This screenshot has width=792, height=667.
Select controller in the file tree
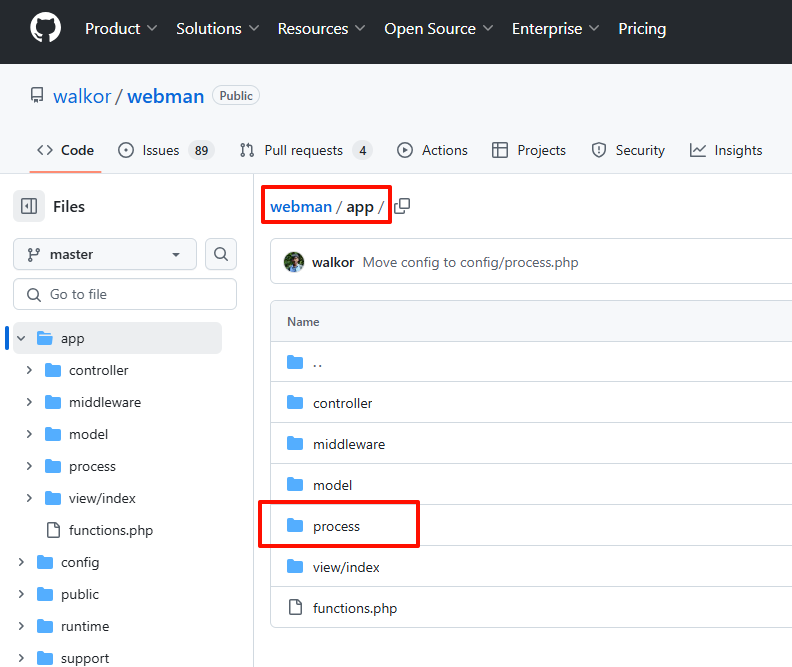pos(98,370)
